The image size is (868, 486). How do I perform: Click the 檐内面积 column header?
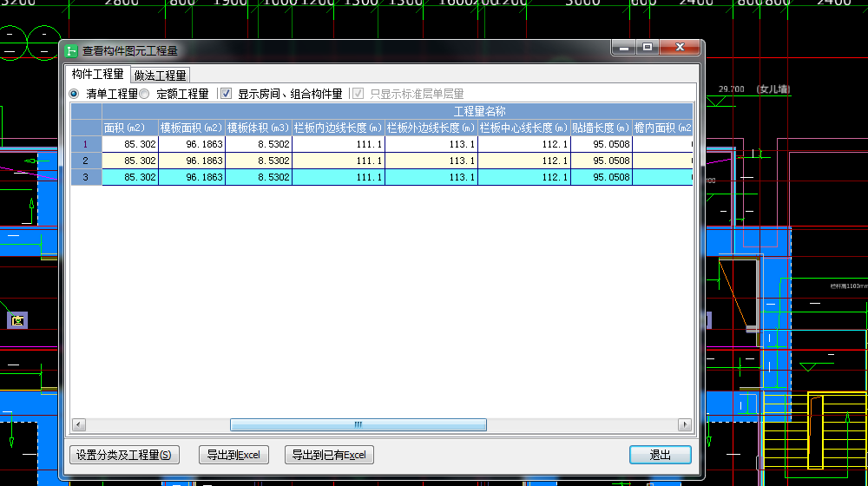(x=662, y=128)
